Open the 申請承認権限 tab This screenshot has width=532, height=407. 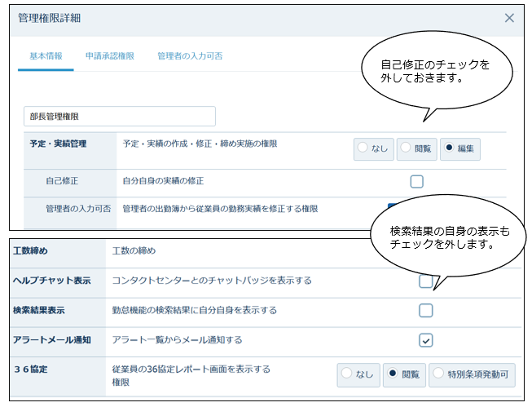(x=110, y=56)
